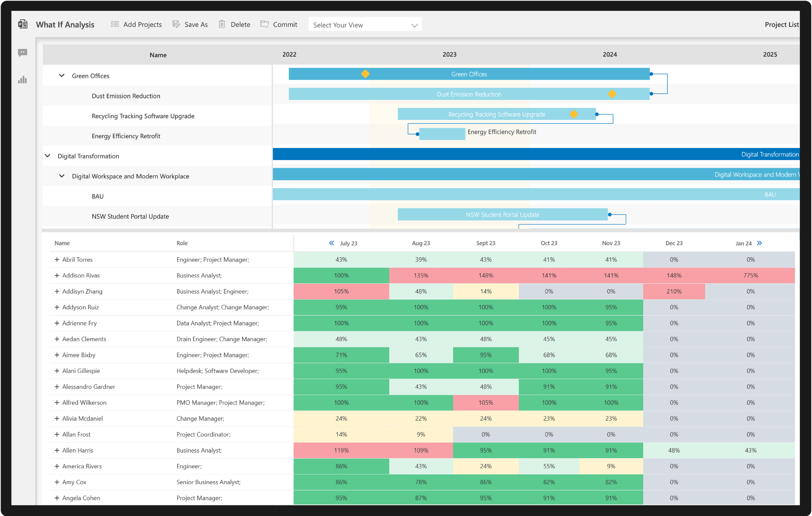The width and height of the screenshot is (812, 516).
Task: Navigate to earlier months with the double-left chevron
Action: tap(332, 243)
